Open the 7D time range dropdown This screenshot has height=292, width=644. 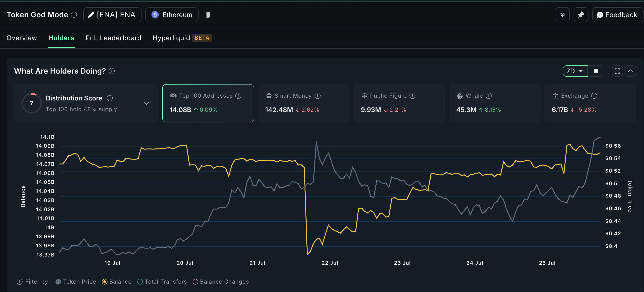tap(575, 71)
